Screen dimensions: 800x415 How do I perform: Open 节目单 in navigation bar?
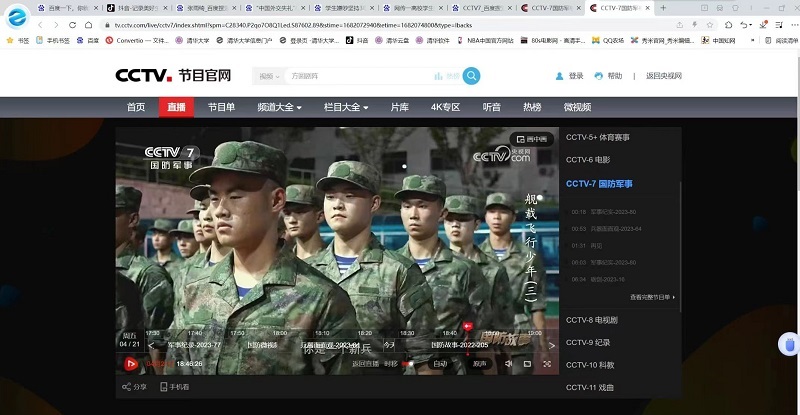click(x=221, y=107)
